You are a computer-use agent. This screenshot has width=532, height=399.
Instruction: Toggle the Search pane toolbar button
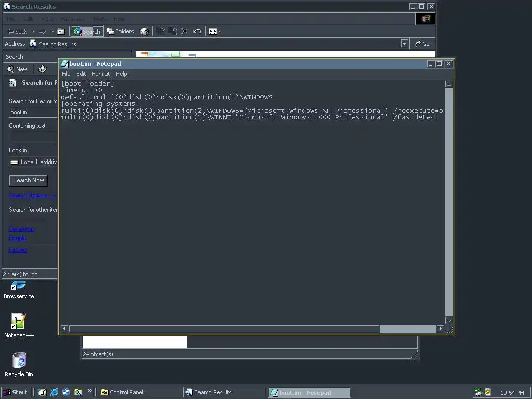[87, 32]
